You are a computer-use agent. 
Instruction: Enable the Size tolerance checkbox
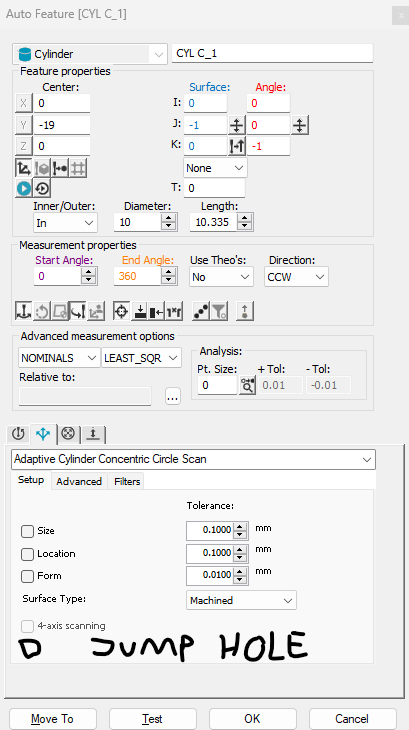coord(27,531)
